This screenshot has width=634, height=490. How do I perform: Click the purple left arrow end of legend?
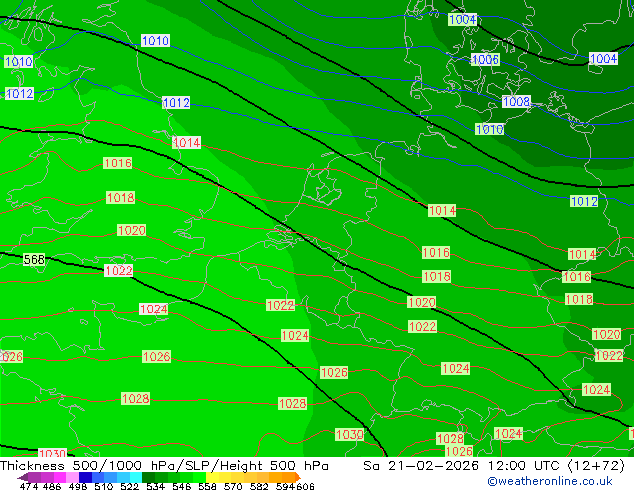click(x=22, y=477)
